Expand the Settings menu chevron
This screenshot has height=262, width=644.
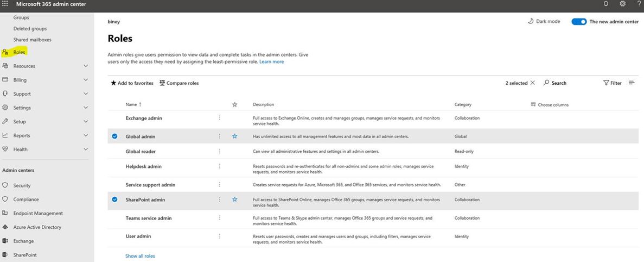[85, 108]
